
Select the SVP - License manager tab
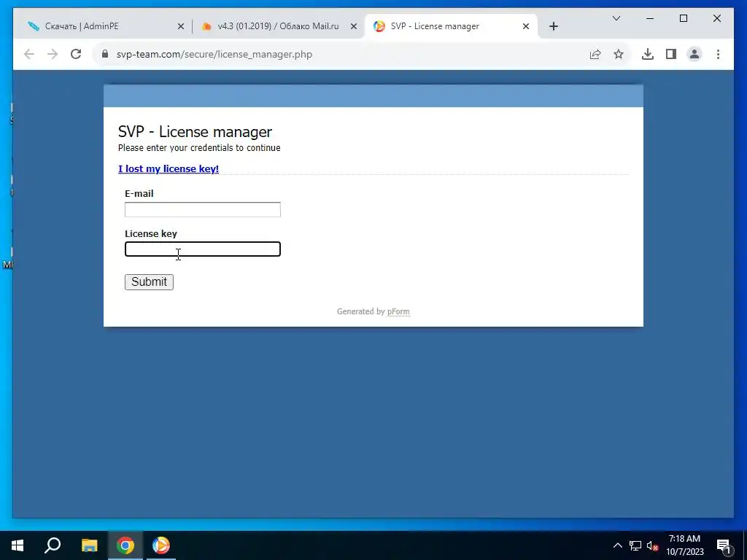(x=451, y=26)
